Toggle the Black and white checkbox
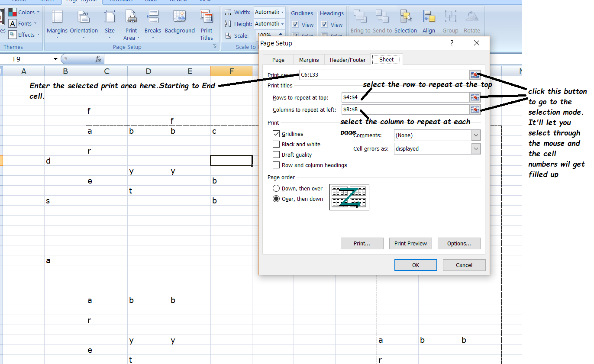The height and width of the screenshot is (364, 594). click(276, 144)
